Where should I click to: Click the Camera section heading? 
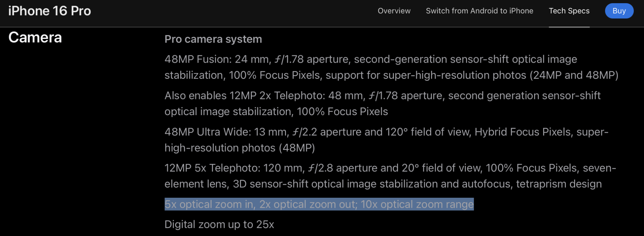click(35, 38)
